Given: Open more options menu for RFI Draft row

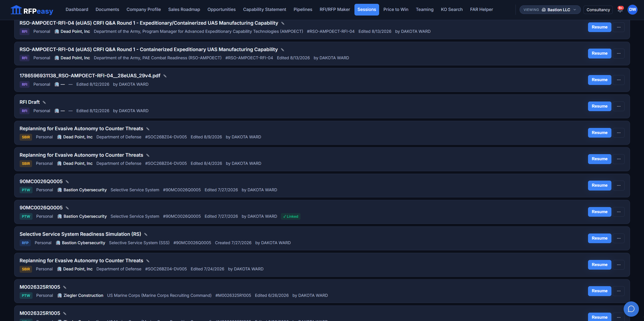Looking at the screenshot, I should [x=619, y=106].
